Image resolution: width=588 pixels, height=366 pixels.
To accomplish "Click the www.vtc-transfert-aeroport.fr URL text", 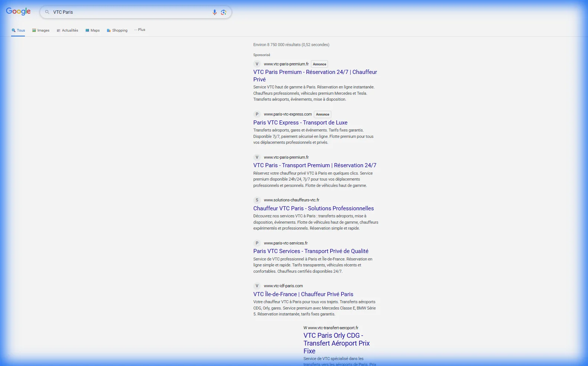I will pos(333,328).
